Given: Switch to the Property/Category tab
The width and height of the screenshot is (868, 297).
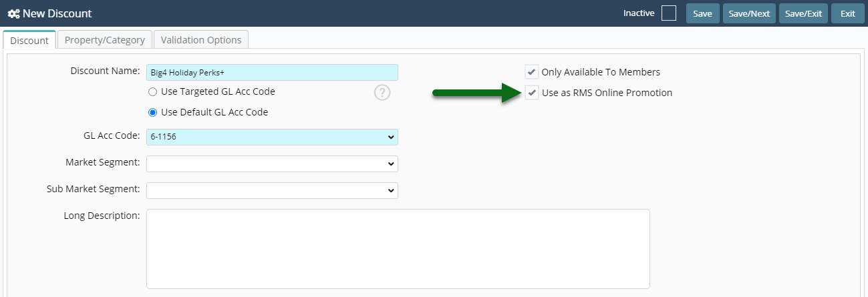Looking at the screenshot, I should click(x=105, y=40).
